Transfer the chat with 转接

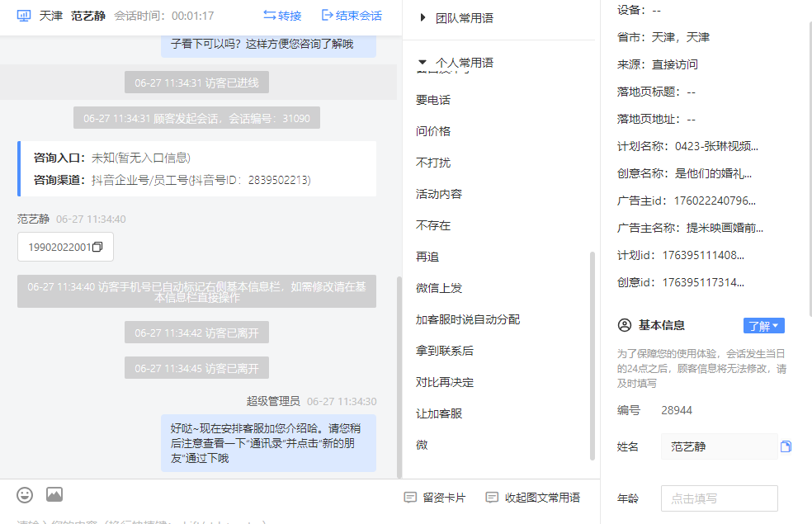(282, 16)
